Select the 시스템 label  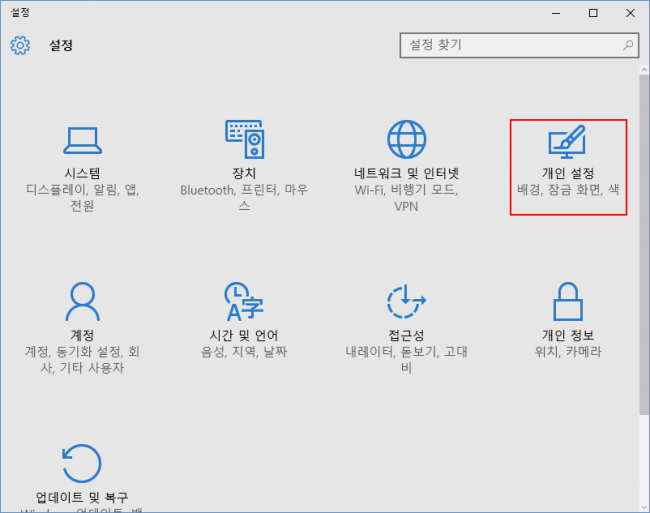[82, 173]
